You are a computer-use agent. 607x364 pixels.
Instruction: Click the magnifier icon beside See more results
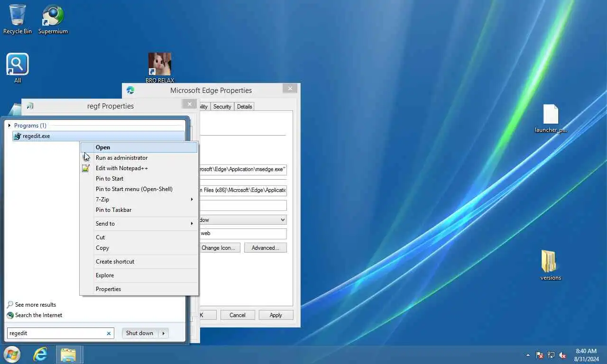coord(10,305)
